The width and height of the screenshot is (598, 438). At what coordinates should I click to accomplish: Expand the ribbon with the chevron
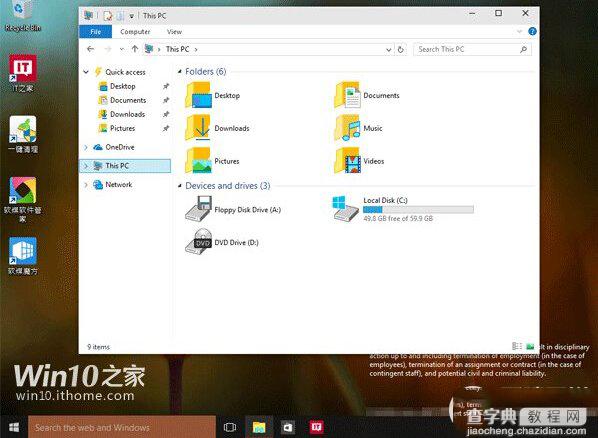pyautogui.click(x=520, y=31)
